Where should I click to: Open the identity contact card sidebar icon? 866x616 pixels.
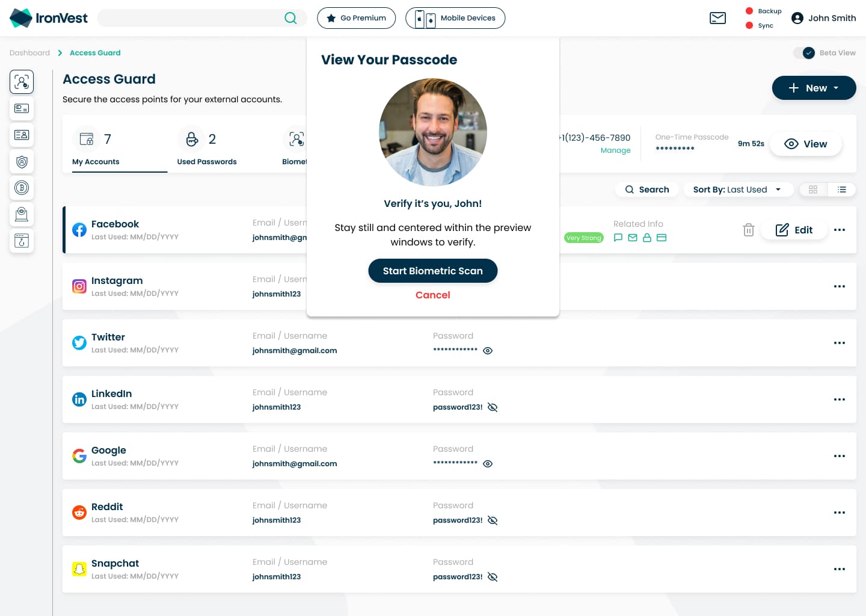tap(22, 135)
